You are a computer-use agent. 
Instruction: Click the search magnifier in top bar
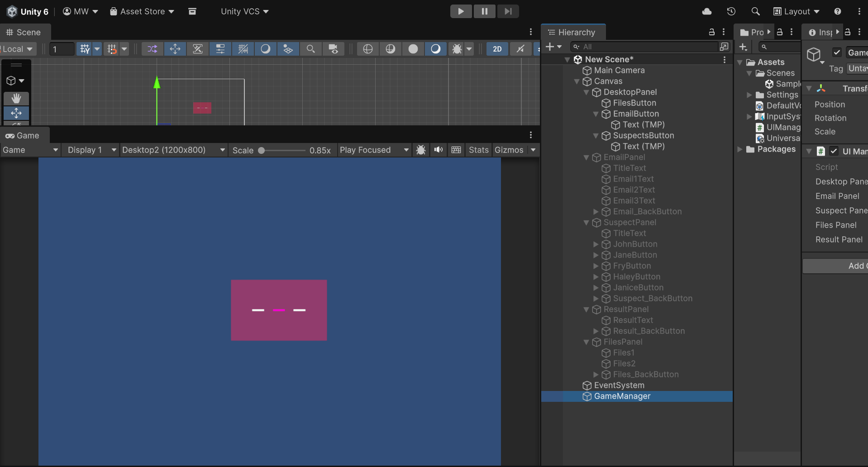(755, 11)
